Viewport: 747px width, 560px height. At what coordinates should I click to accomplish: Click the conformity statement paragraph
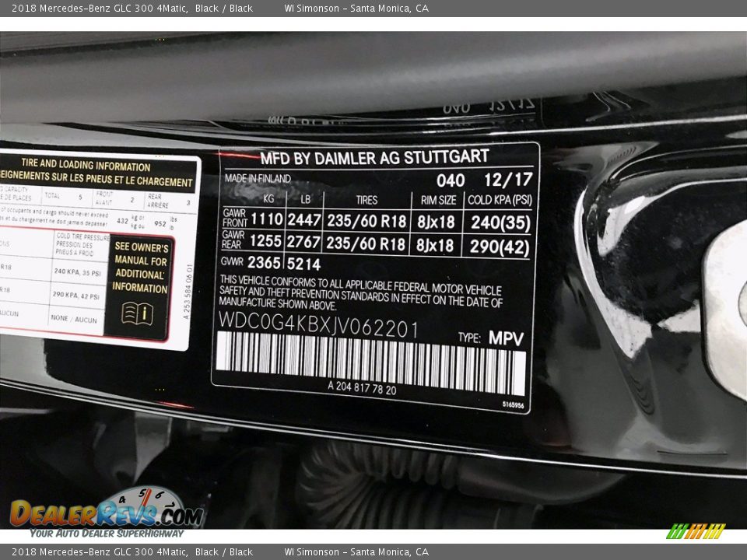(x=360, y=292)
